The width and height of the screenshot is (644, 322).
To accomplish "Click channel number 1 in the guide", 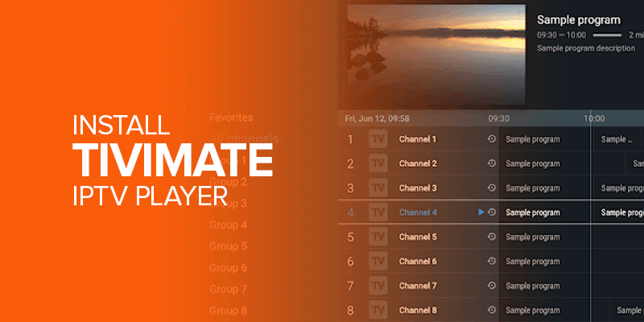I will coord(350,139).
